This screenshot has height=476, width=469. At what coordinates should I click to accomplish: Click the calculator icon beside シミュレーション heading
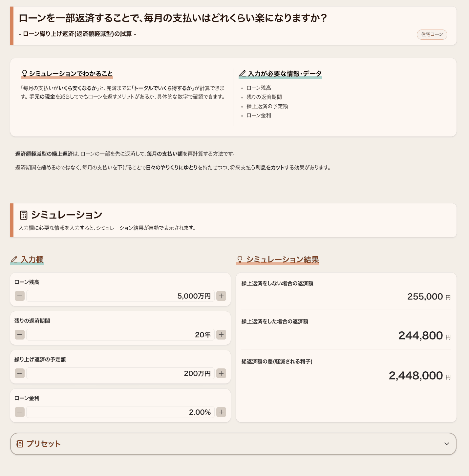coord(24,215)
